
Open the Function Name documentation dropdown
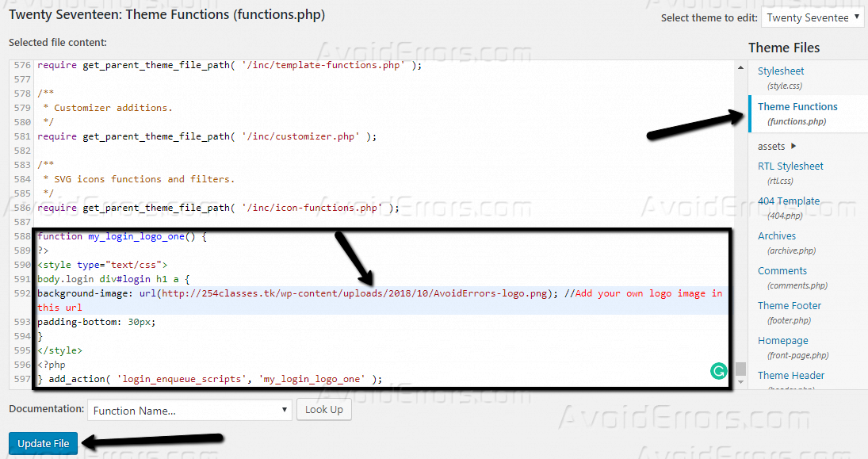[x=189, y=410]
